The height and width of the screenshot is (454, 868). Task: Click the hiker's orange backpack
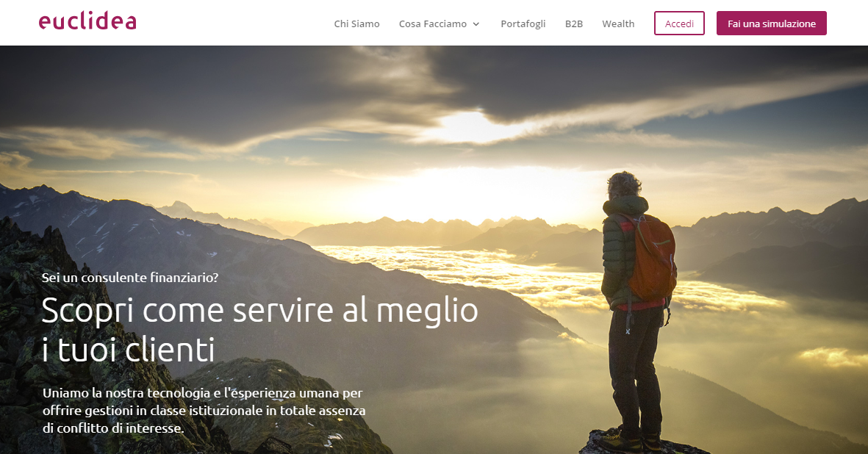click(652, 257)
